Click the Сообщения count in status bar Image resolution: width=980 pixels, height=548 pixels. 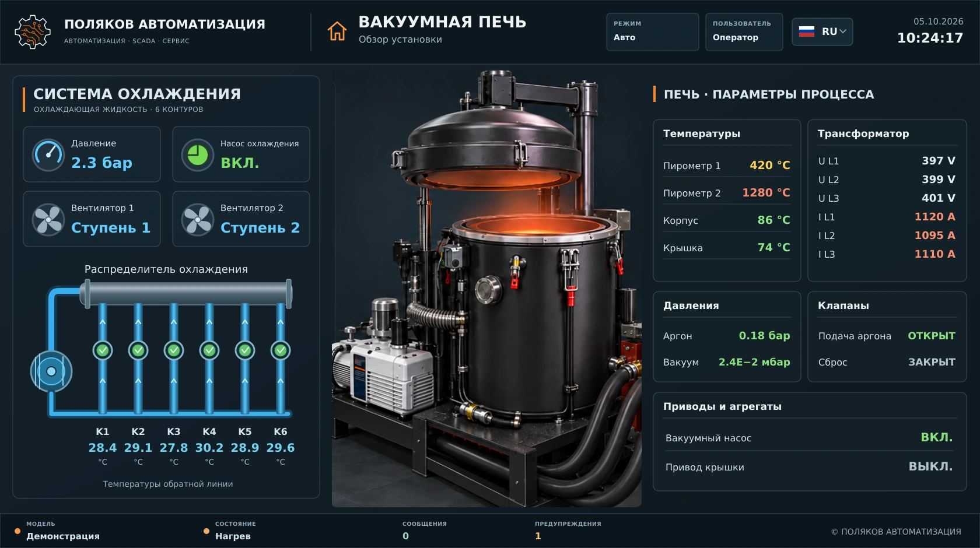point(406,536)
